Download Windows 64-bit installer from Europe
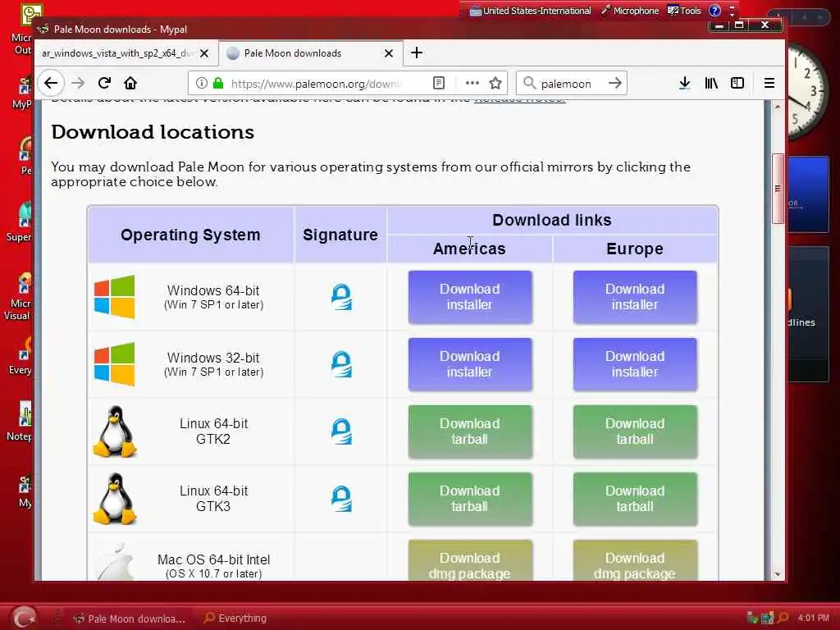 point(635,297)
